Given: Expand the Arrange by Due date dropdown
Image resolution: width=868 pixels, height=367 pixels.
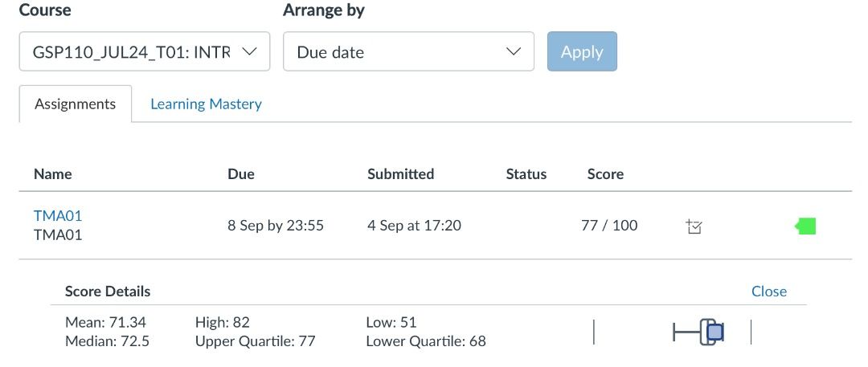Looking at the screenshot, I should tap(408, 51).
